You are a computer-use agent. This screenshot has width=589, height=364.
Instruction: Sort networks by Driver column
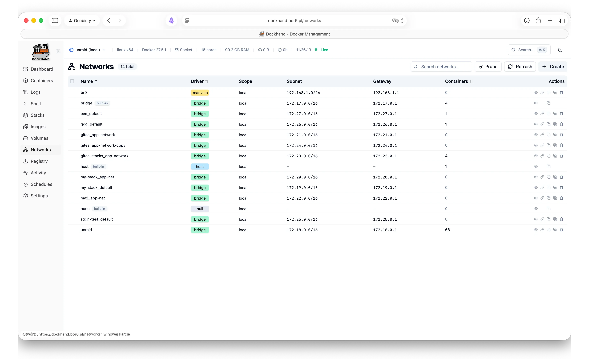tap(199, 81)
